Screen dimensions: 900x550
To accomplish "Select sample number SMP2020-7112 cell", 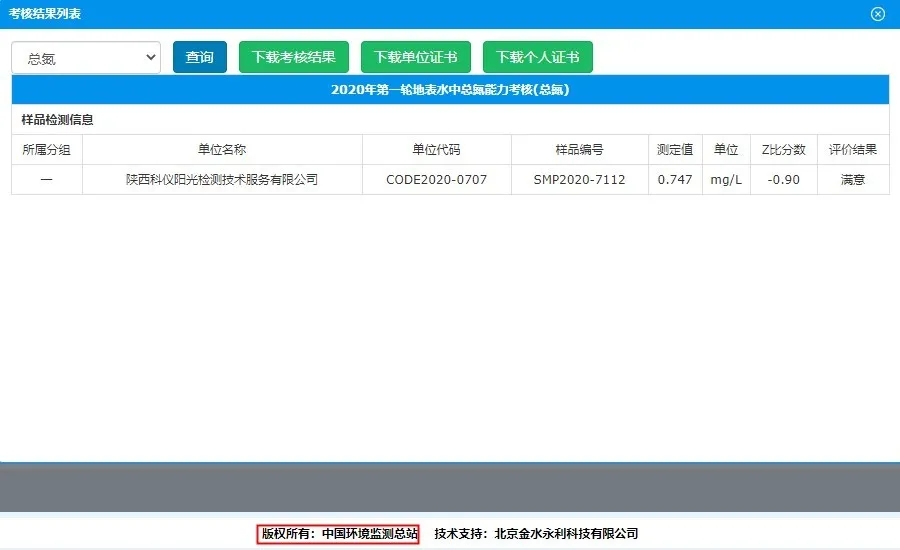I will (580, 180).
